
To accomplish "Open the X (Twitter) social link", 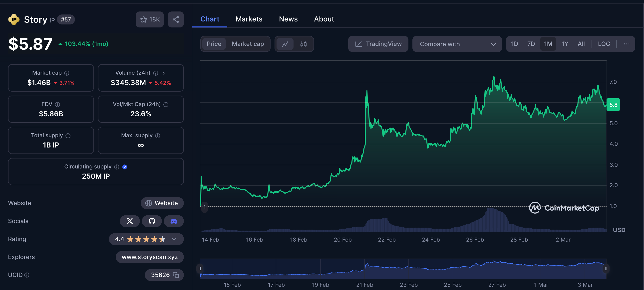I will (130, 221).
